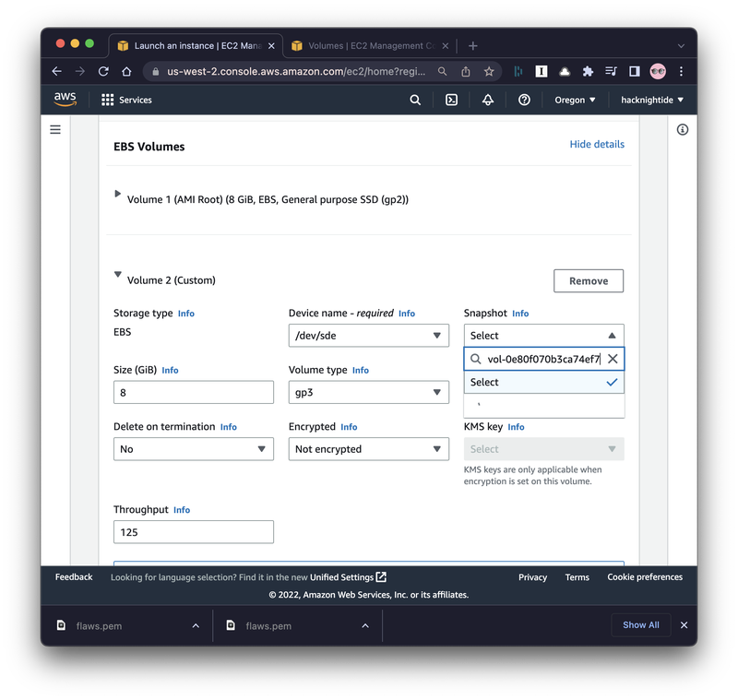The image size is (738, 700).
Task: Expand Volume 1 (AMI Root) details
Action: 118,194
